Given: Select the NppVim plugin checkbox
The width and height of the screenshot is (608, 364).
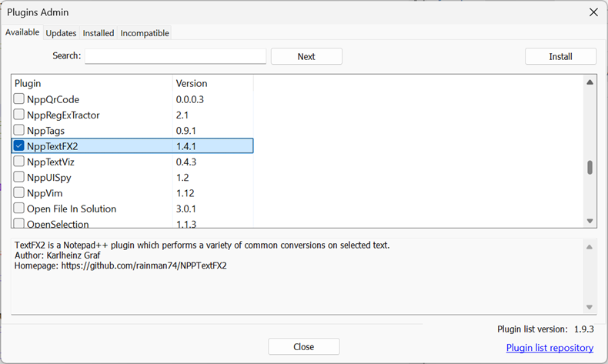Looking at the screenshot, I should click(18, 192).
